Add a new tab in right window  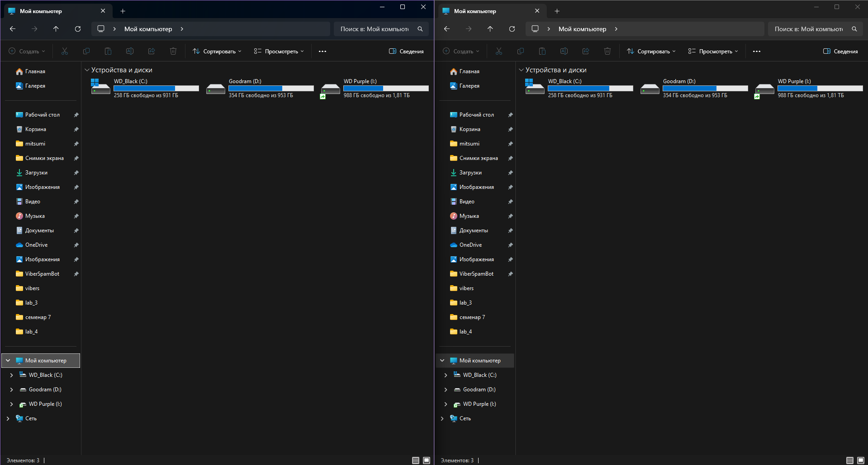point(557,11)
